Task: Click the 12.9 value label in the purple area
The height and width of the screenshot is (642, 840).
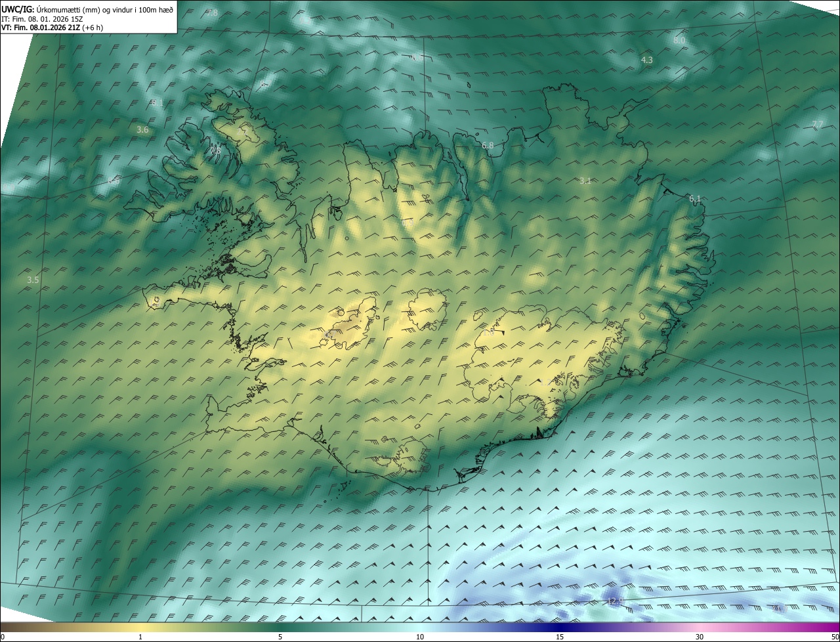Action: tap(615, 601)
